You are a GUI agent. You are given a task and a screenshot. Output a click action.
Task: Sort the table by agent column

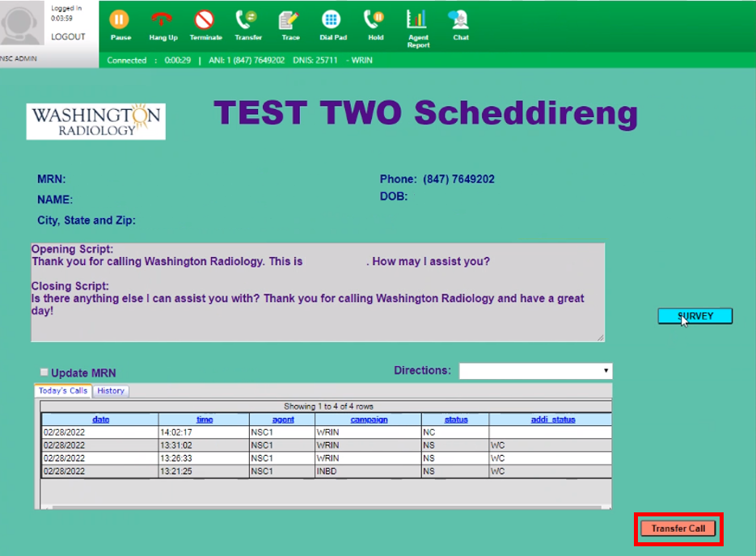point(283,419)
